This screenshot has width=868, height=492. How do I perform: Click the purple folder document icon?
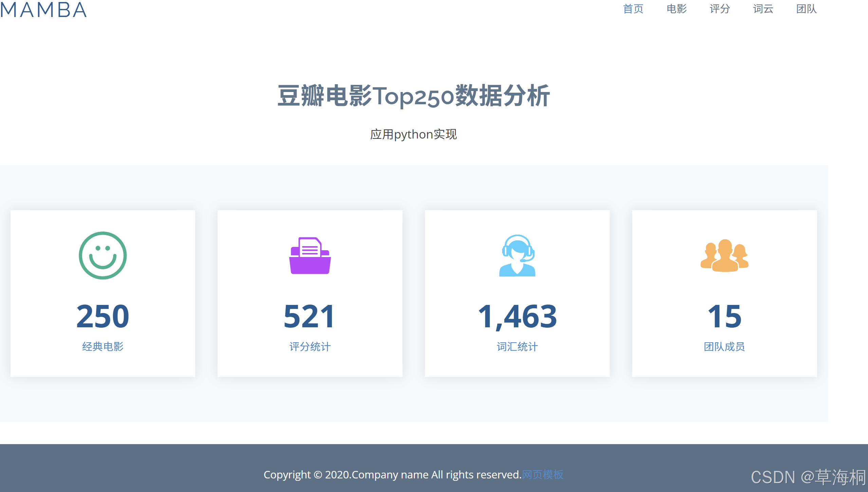click(310, 255)
